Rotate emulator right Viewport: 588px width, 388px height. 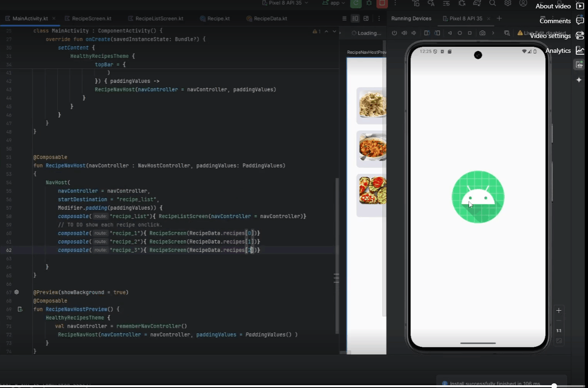pos(436,33)
